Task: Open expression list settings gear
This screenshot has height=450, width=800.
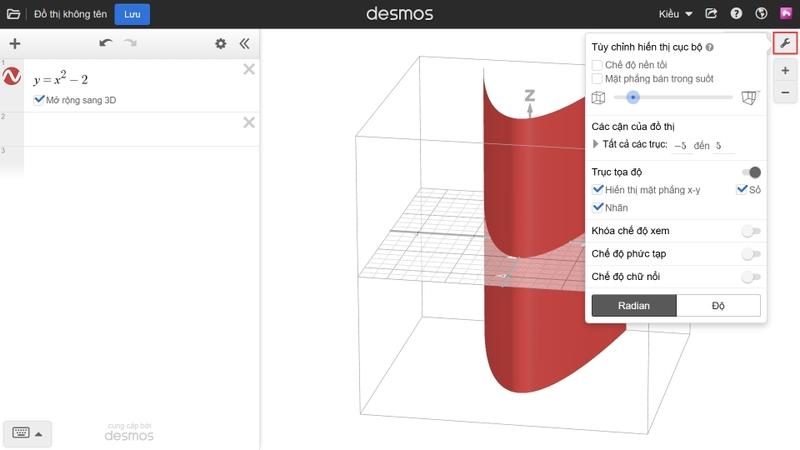Action: point(220,43)
